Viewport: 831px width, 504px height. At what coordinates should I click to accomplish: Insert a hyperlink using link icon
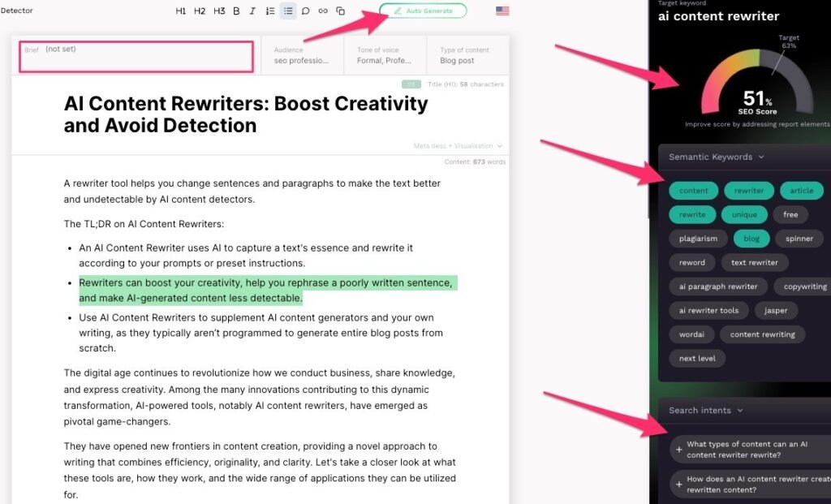323,11
